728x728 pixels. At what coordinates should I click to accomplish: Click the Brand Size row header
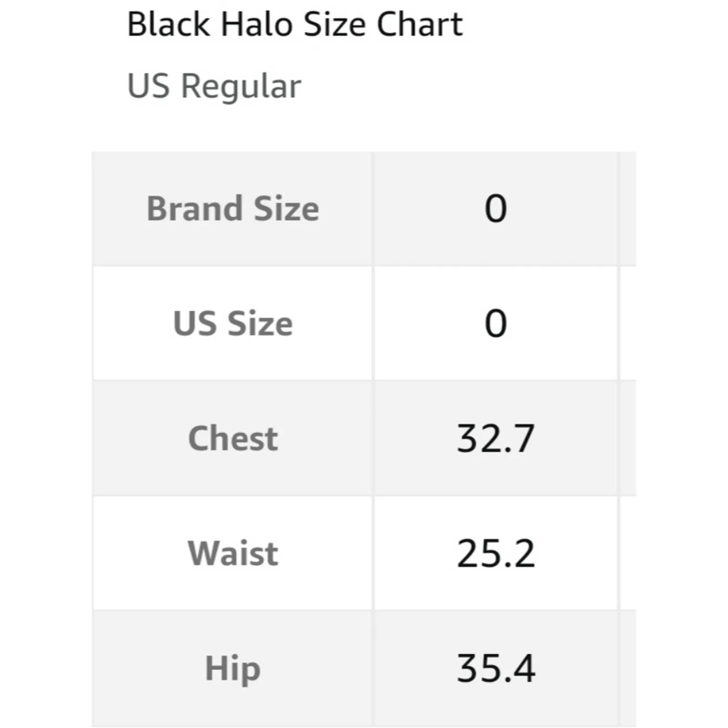(x=233, y=209)
